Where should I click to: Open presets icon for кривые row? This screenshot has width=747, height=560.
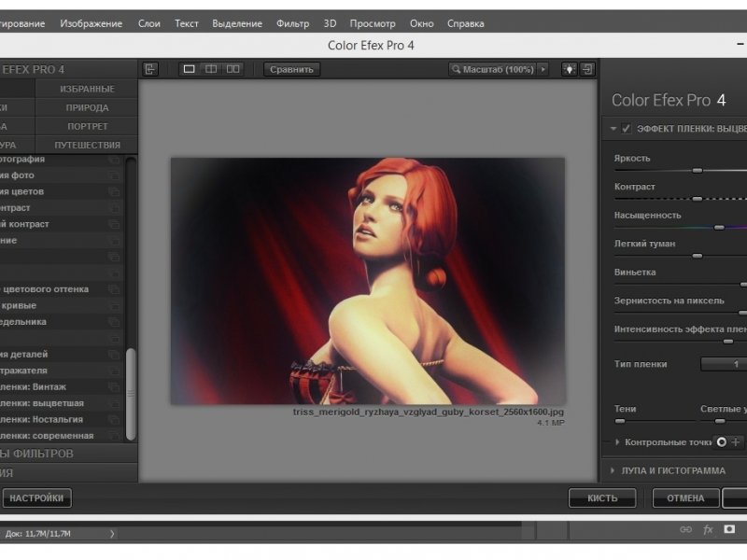[x=113, y=305]
